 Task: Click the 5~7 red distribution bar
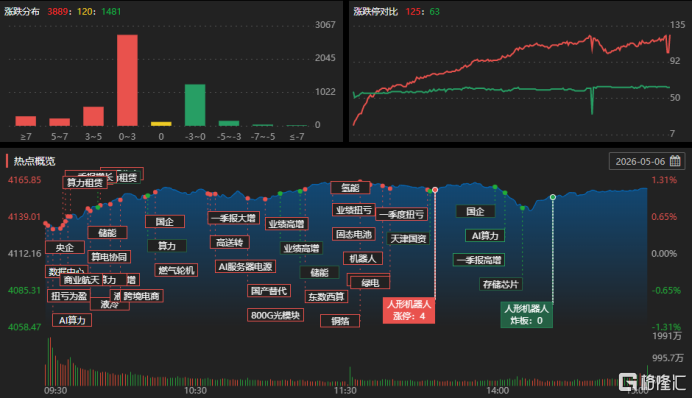[x=59, y=122]
